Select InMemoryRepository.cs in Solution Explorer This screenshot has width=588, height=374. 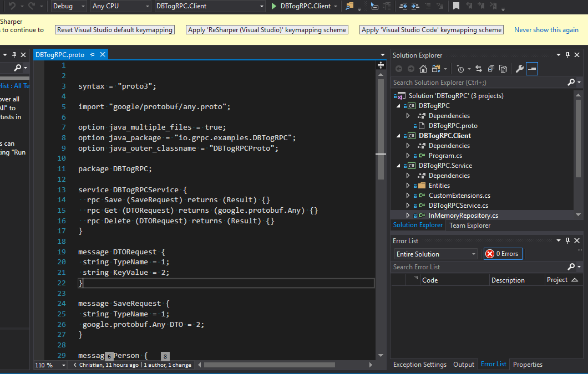(463, 216)
